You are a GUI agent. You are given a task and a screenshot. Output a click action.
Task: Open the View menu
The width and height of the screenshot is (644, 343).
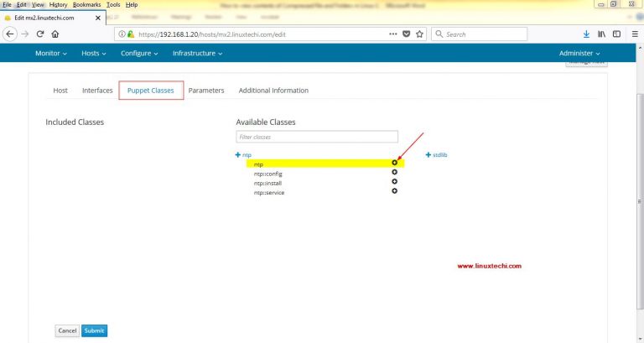tap(38, 4)
